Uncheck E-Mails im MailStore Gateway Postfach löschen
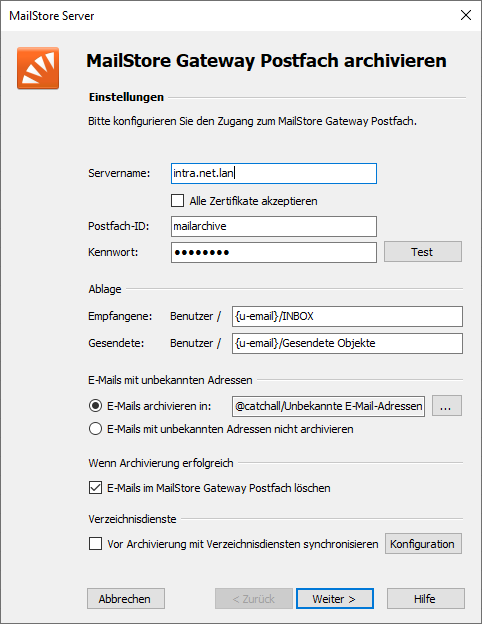 (95, 488)
